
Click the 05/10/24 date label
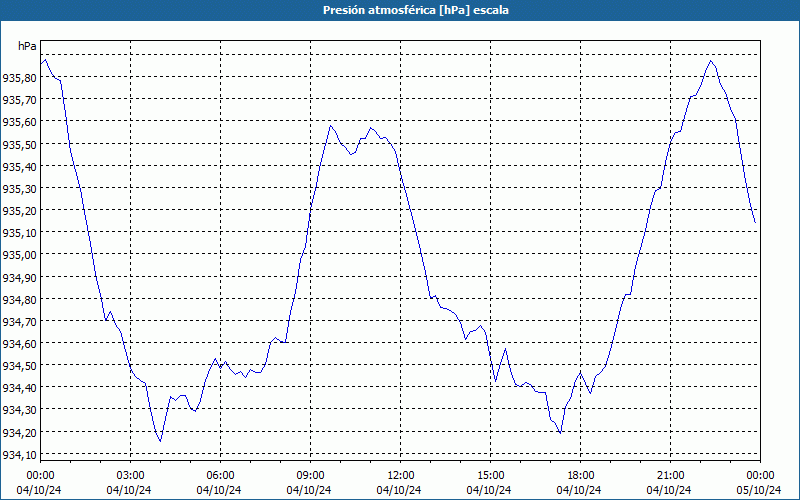coord(760,490)
